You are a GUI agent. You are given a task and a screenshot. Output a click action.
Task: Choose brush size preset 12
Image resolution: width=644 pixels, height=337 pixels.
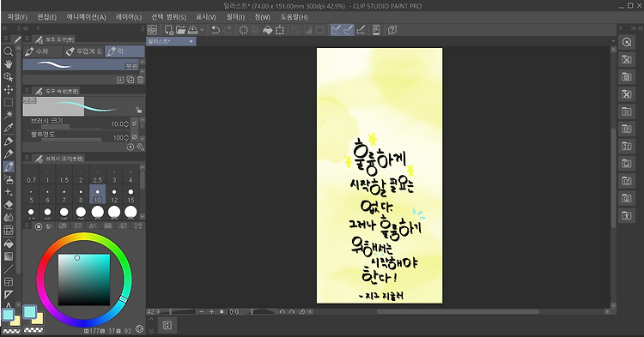click(114, 195)
